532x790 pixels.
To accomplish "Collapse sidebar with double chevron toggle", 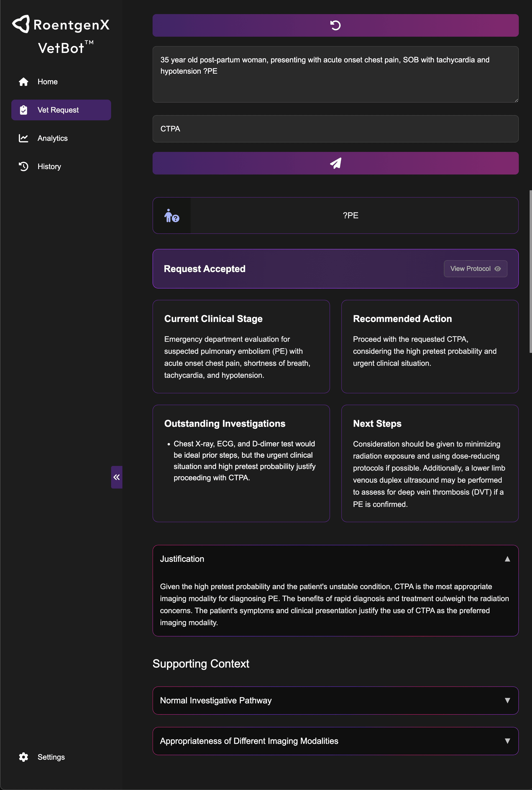I will (116, 477).
